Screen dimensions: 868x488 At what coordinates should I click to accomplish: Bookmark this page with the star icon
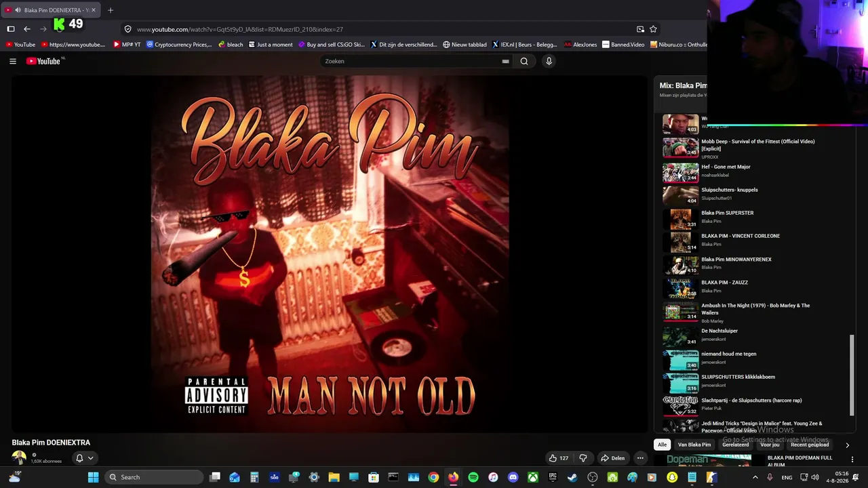(x=653, y=29)
